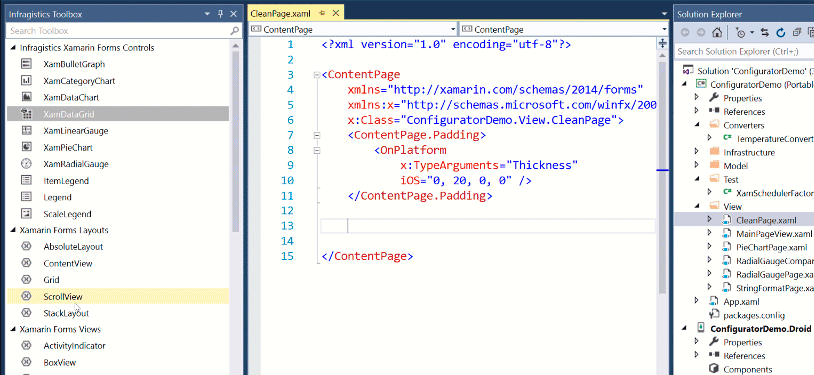Viewport: 814px width, 375px height.
Task: Select the Legend control icon
Action: click(26, 197)
